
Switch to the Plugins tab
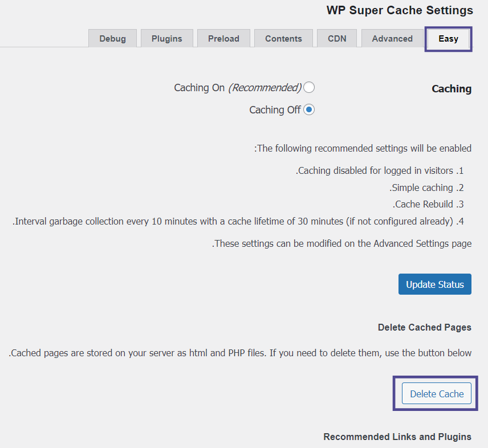[167, 39]
